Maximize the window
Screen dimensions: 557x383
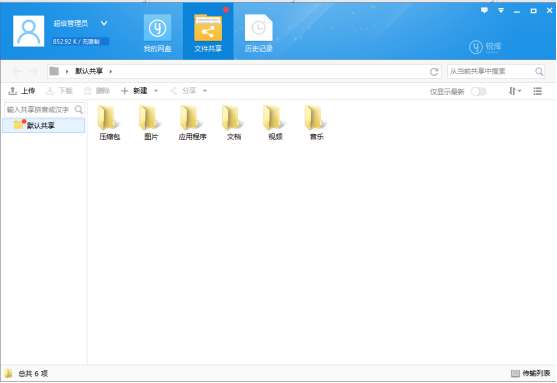click(534, 11)
